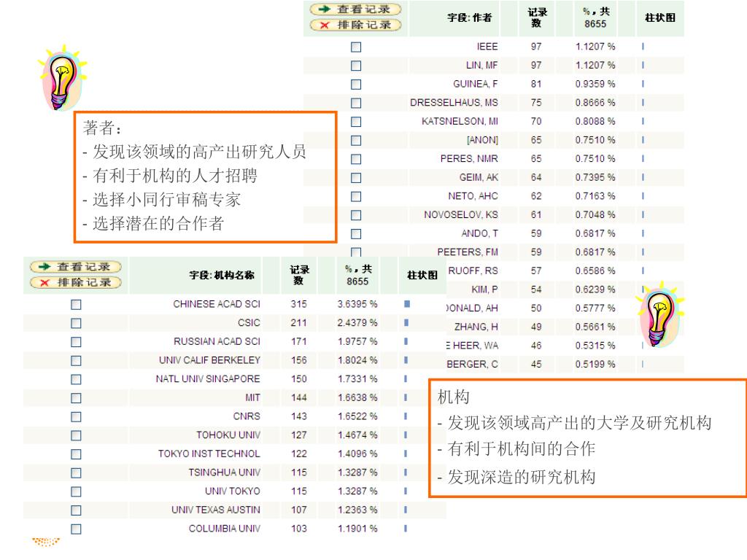
Task: Check the CHINESE ACAD SCI checkbox
Action: pos(76,305)
